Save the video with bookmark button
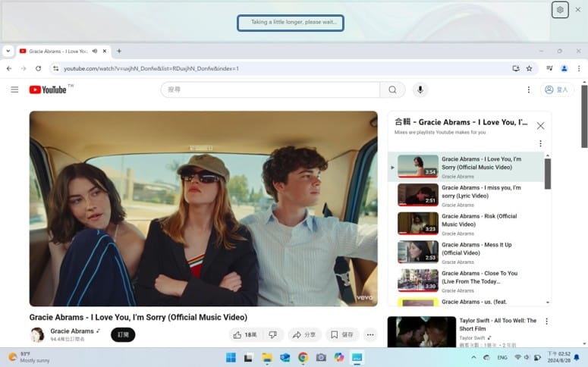This screenshot has width=588, height=367. [342, 334]
